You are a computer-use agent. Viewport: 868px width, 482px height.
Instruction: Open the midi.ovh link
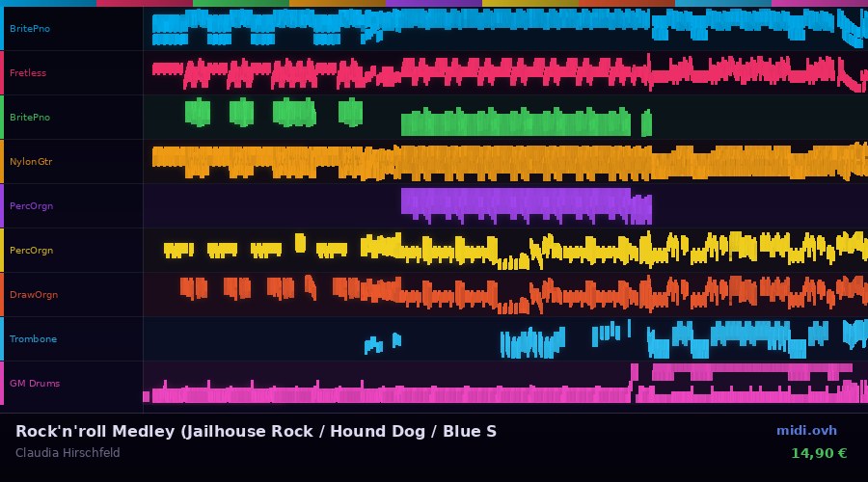[806, 431]
